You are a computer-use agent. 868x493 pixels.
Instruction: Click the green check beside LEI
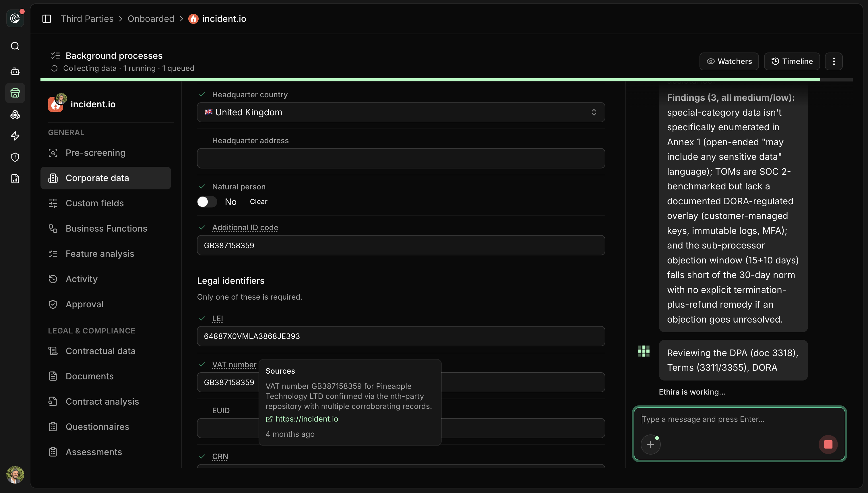(x=202, y=318)
